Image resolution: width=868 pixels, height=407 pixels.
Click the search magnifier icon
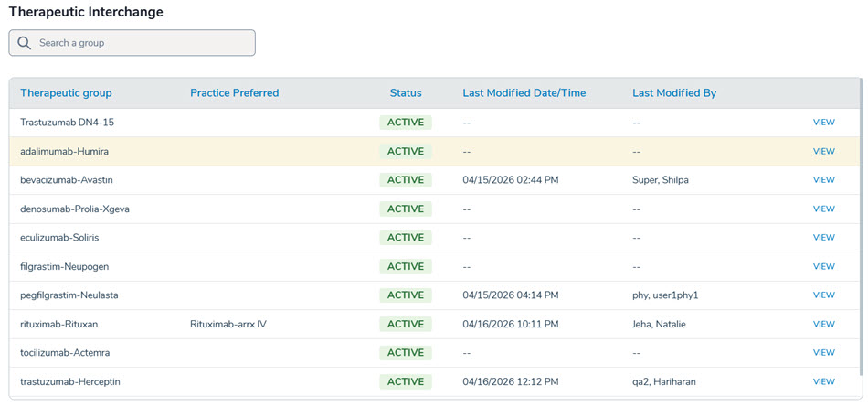tap(25, 43)
